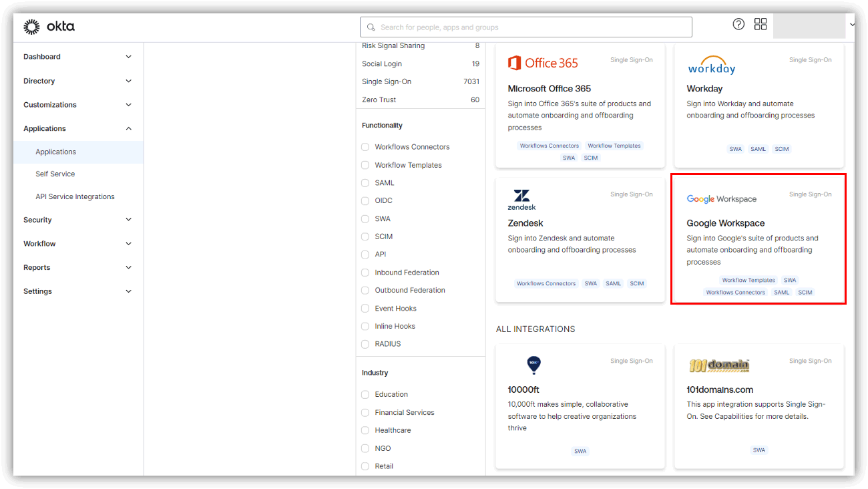
Task: Check the Education industry filter
Action: pyautogui.click(x=365, y=394)
